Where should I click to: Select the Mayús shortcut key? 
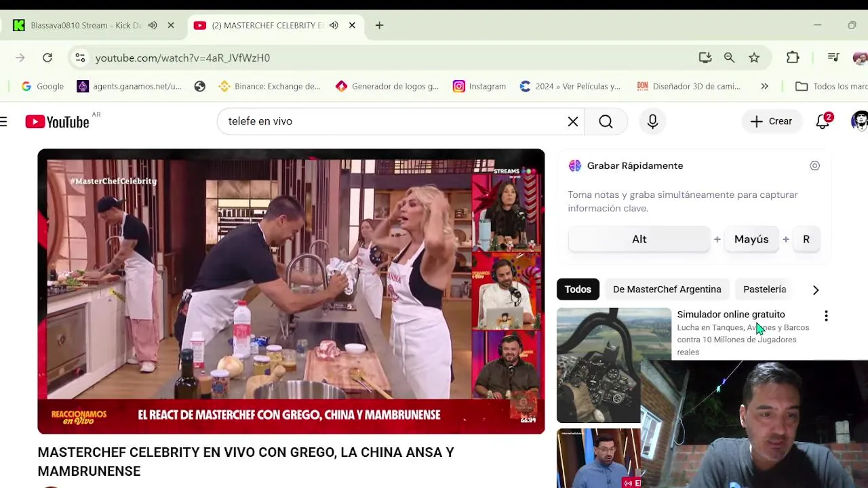pos(751,239)
